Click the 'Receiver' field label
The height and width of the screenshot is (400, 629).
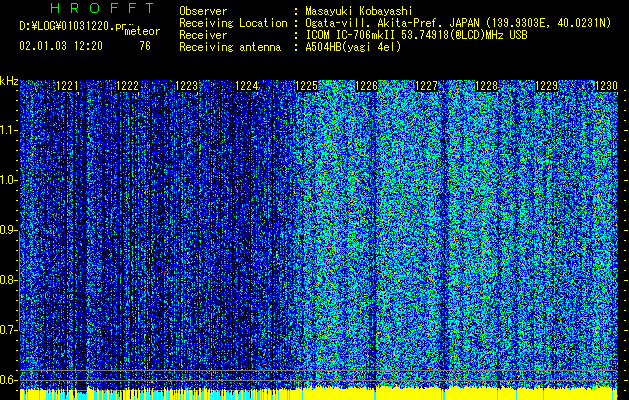point(203,35)
